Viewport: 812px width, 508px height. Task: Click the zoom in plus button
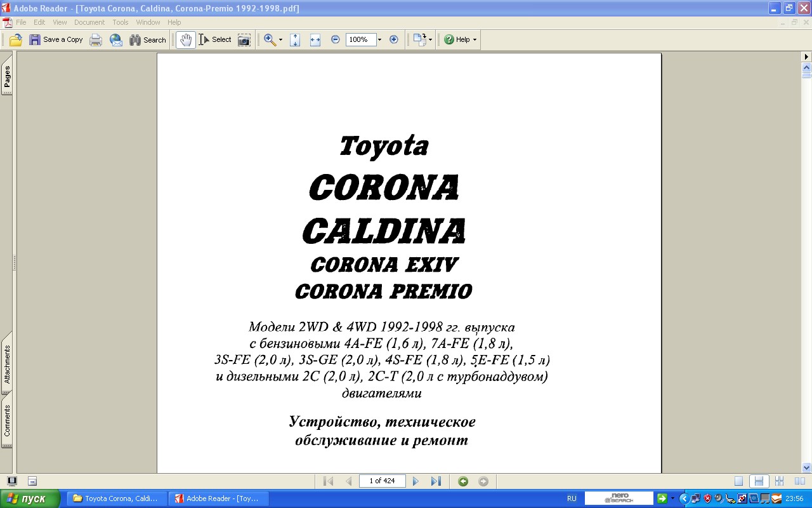coord(394,39)
